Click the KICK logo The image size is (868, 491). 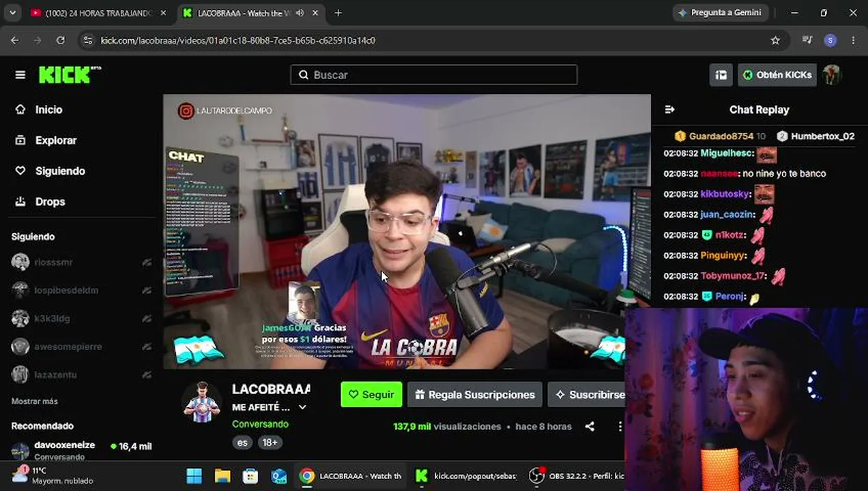70,74
